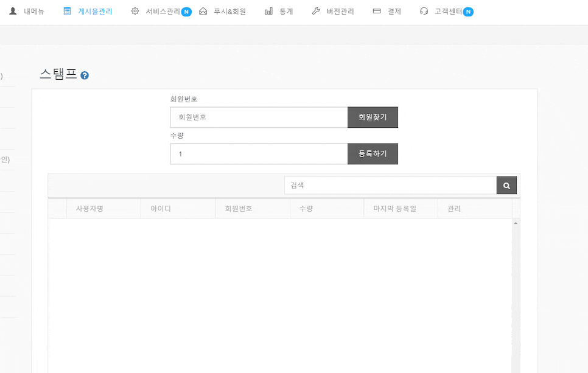588x373 pixels.
Task: Click the 결제 credit card icon
Action: click(x=377, y=11)
